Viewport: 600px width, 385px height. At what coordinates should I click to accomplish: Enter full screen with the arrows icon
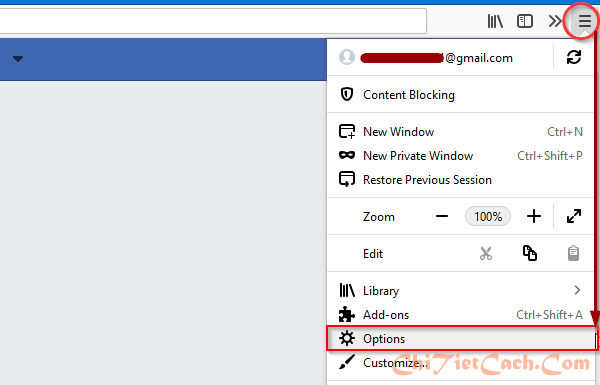pyautogui.click(x=574, y=216)
